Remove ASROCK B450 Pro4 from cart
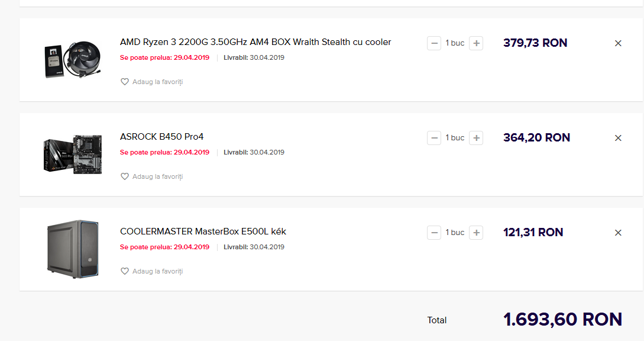644x341 pixels. point(618,138)
